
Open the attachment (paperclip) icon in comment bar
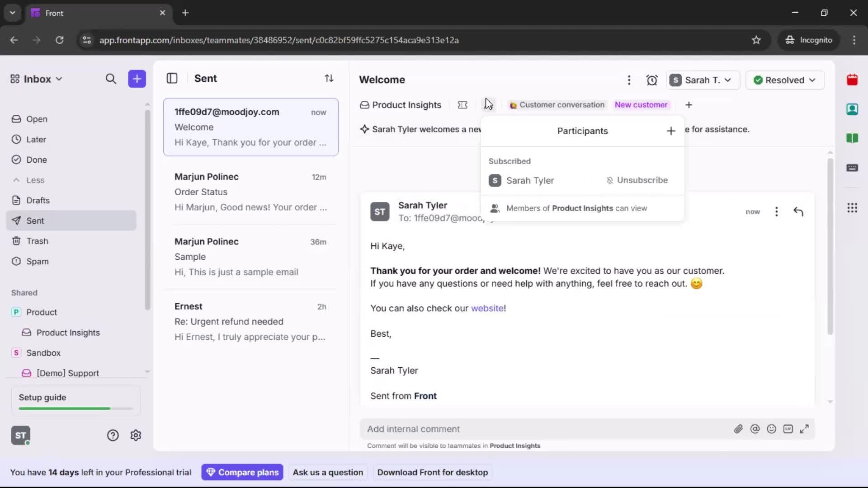739,429
